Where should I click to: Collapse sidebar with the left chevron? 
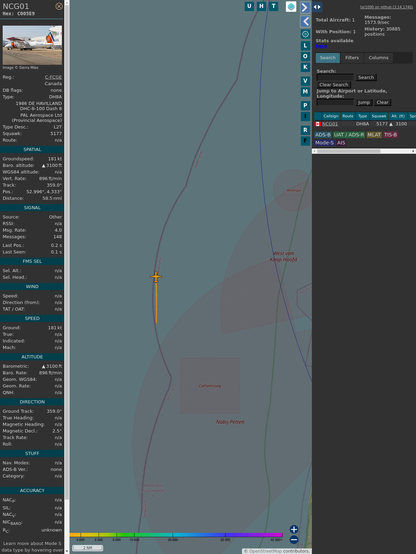tap(305, 22)
